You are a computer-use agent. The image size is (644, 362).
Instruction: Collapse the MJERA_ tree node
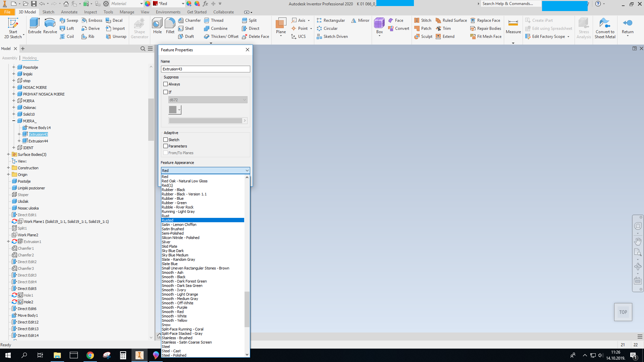click(x=14, y=121)
